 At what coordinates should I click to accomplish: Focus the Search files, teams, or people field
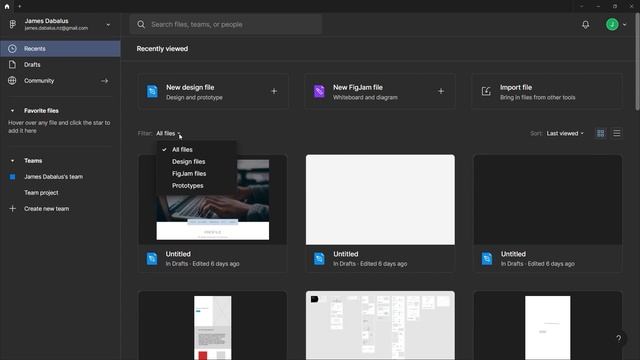226,24
